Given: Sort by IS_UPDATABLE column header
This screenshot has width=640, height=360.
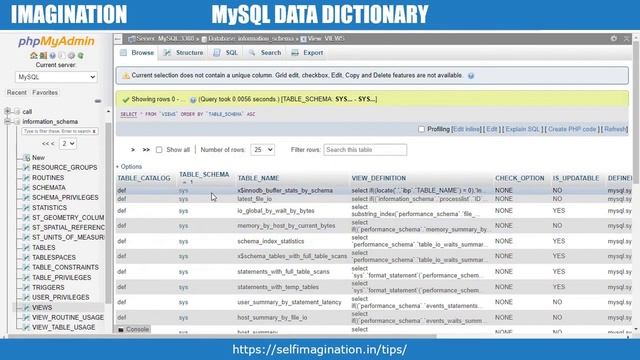Looking at the screenshot, I should [576, 178].
